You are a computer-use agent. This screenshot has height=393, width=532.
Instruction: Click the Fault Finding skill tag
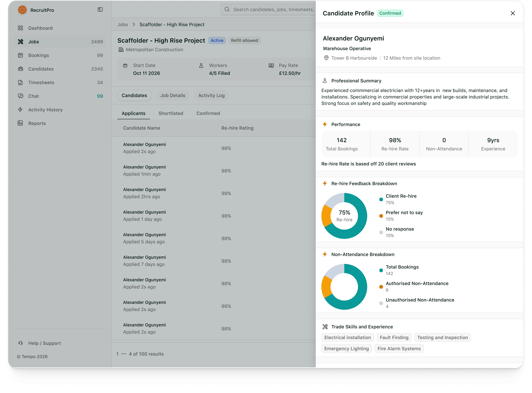point(394,337)
